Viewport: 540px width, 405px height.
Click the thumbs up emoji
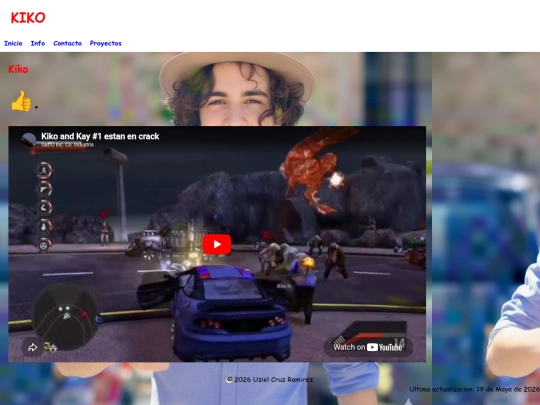point(21,101)
